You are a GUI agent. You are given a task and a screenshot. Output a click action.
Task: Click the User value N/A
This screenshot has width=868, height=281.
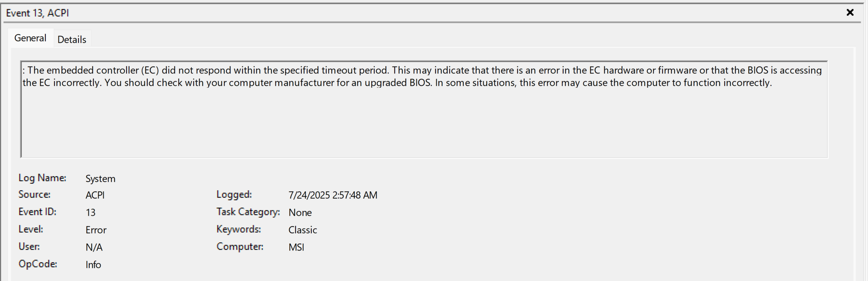coord(94,247)
